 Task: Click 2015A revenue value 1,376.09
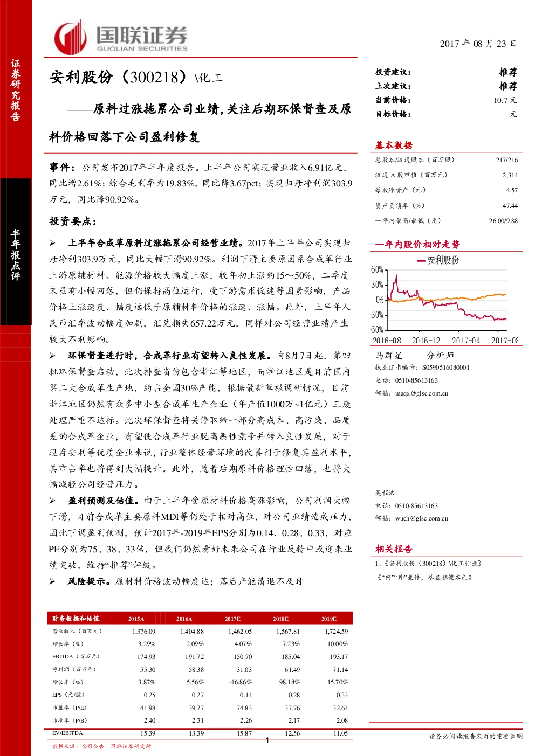point(143,632)
